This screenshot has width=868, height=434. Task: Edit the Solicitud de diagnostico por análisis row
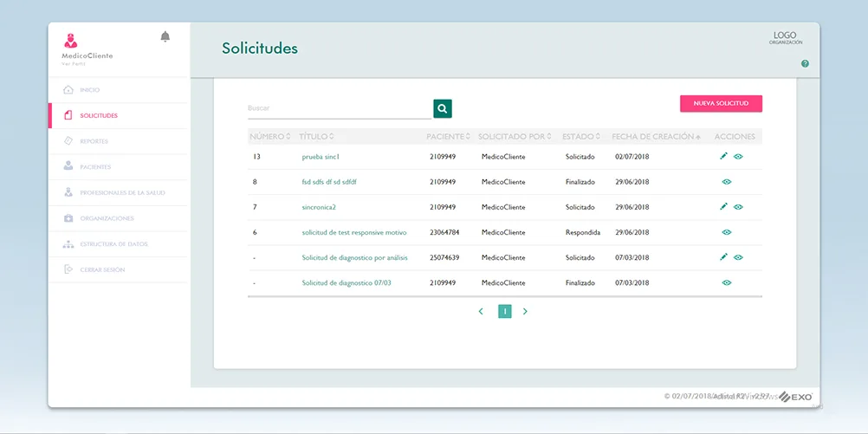pyautogui.click(x=723, y=257)
